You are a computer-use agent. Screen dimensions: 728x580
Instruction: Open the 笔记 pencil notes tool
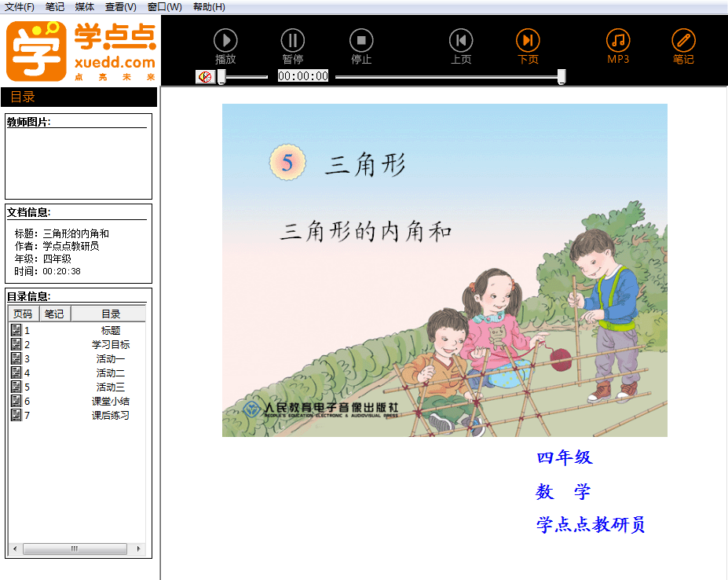pyautogui.click(x=683, y=46)
